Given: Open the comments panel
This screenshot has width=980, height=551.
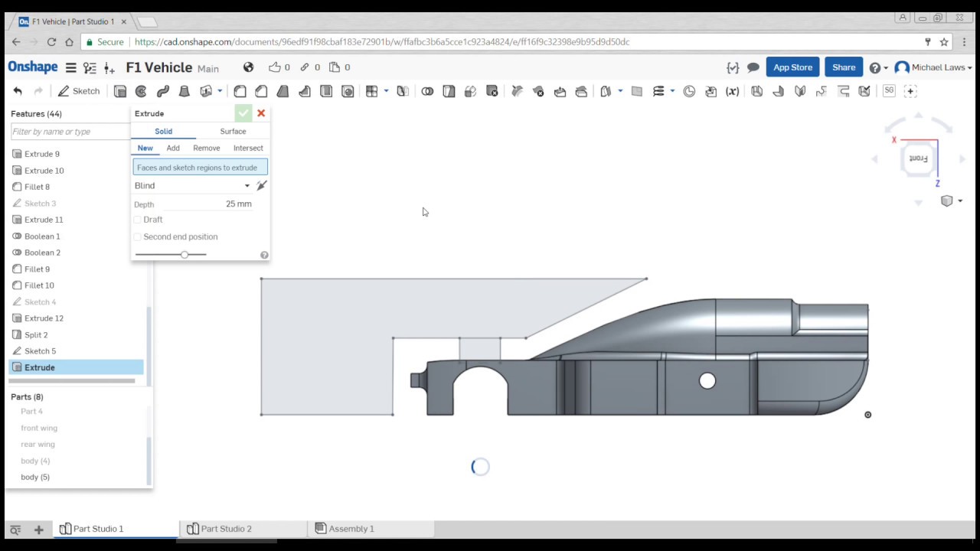Looking at the screenshot, I should pyautogui.click(x=753, y=67).
